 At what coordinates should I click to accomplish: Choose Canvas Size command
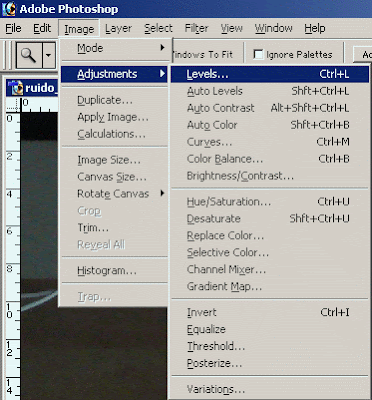click(114, 177)
